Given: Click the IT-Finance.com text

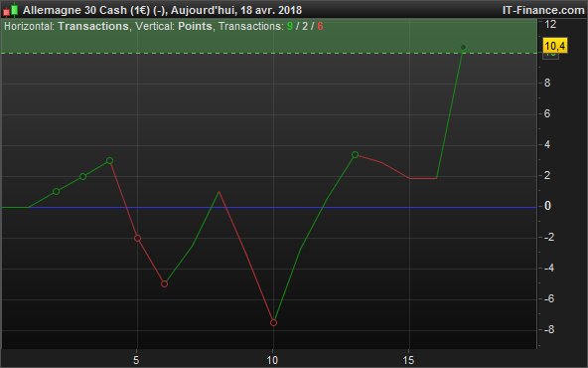Looking at the screenshot, I should [x=543, y=10].
